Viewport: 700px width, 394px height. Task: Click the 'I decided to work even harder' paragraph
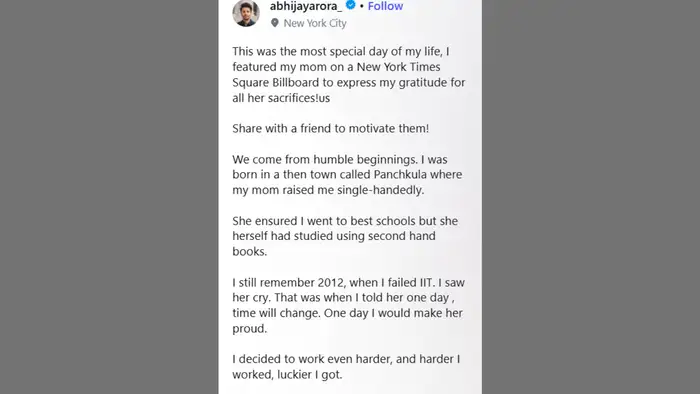click(346, 367)
